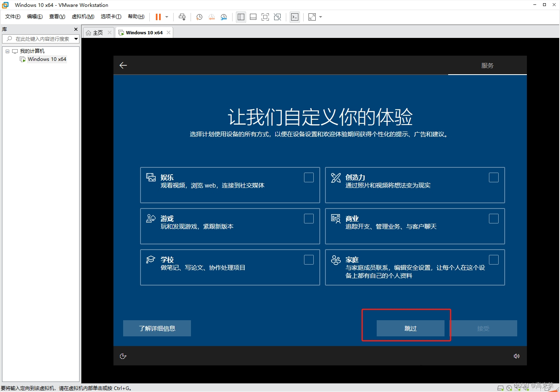The image size is (560, 392).
Task: Select the 服务 setup tab
Action: point(487,65)
